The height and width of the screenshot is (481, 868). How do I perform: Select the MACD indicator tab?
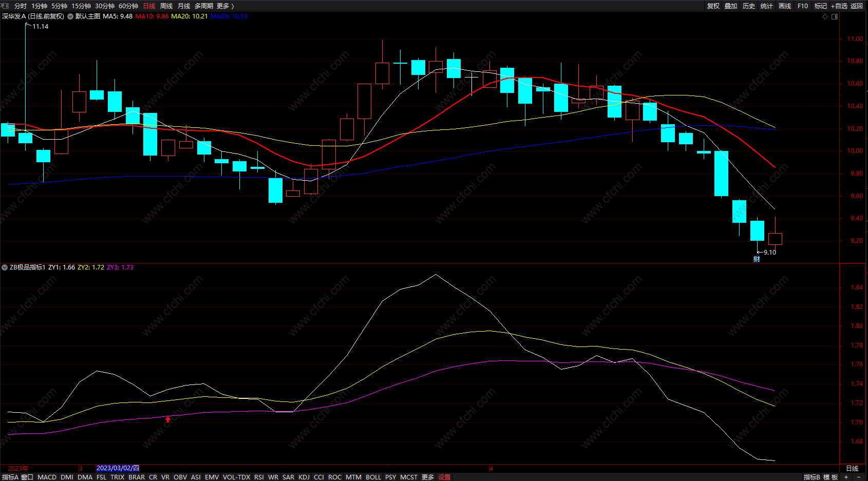coord(47,477)
